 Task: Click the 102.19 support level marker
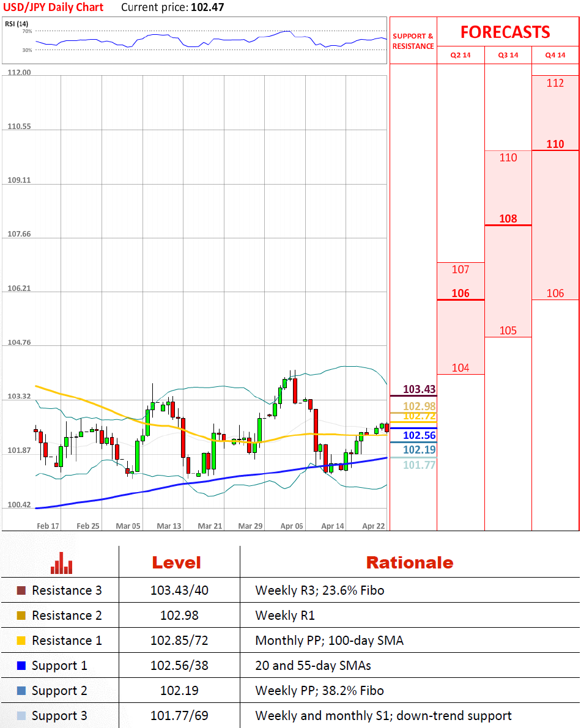(419, 449)
